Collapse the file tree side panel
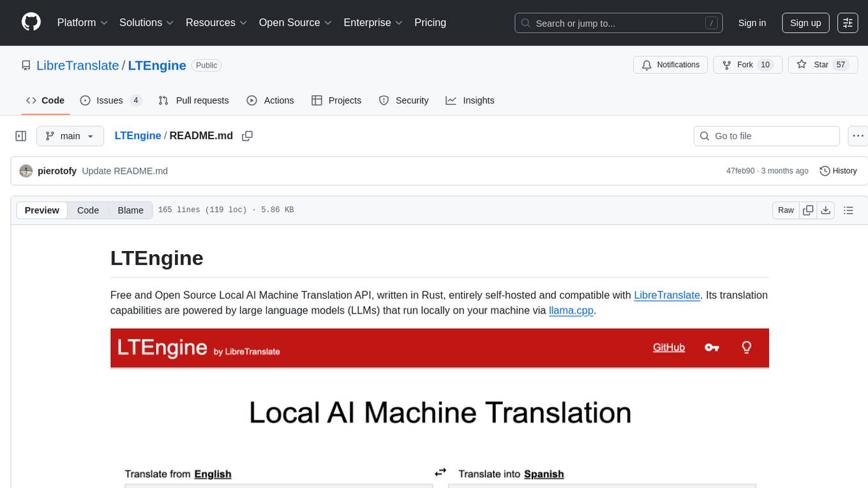The image size is (868, 488). [x=21, y=135]
